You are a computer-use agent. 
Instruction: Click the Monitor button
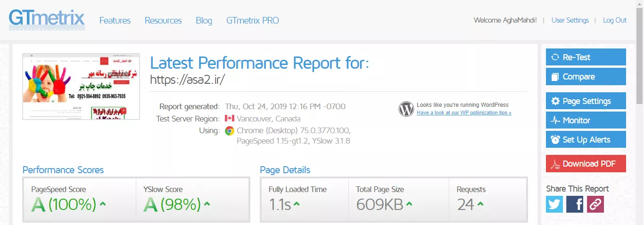pos(586,120)
